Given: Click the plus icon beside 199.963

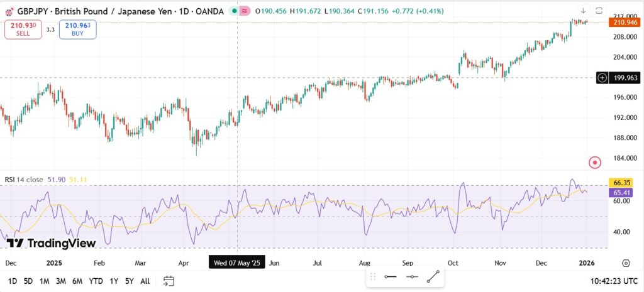Looking at the screenshot, I should pos(602,78).
